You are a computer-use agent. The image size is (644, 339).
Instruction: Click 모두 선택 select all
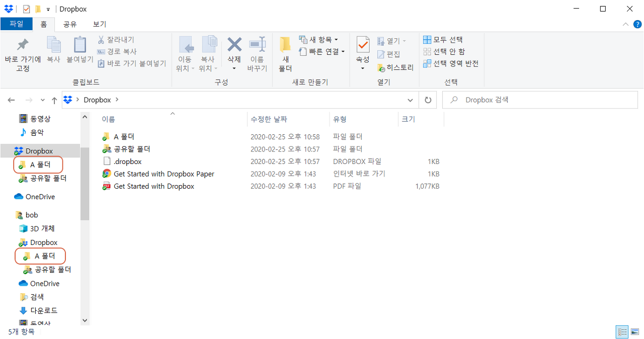click(443, 39)
